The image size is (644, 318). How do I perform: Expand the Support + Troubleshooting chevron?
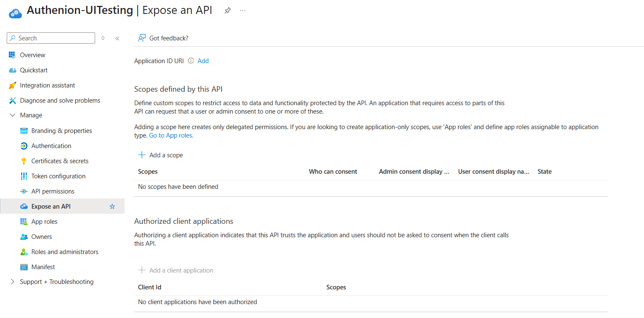12,282
